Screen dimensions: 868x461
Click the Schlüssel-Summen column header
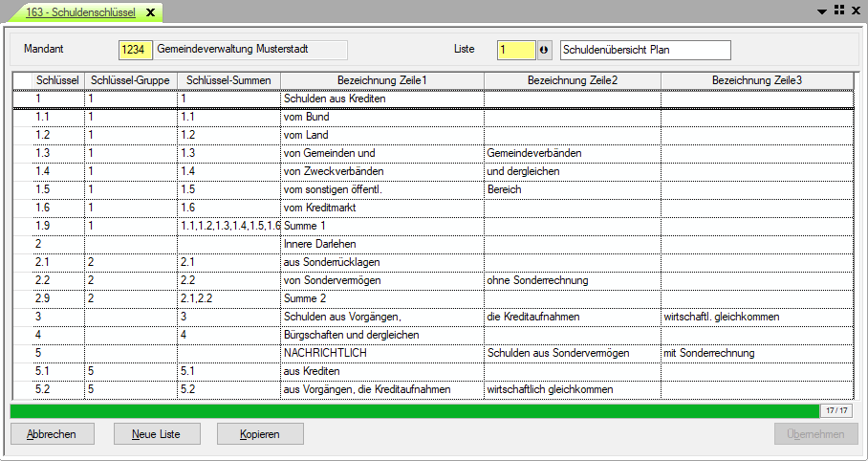tap(228, 80)
